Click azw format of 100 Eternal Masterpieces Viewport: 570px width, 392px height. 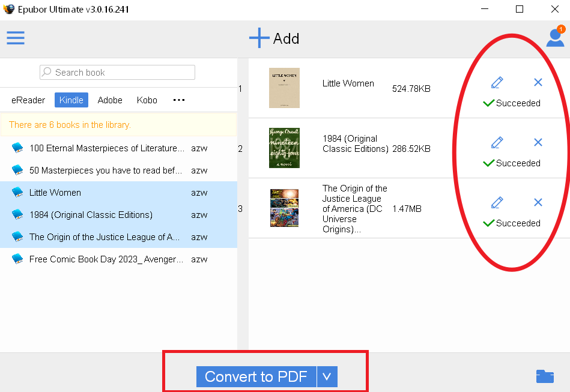click(x=199, y=148)
